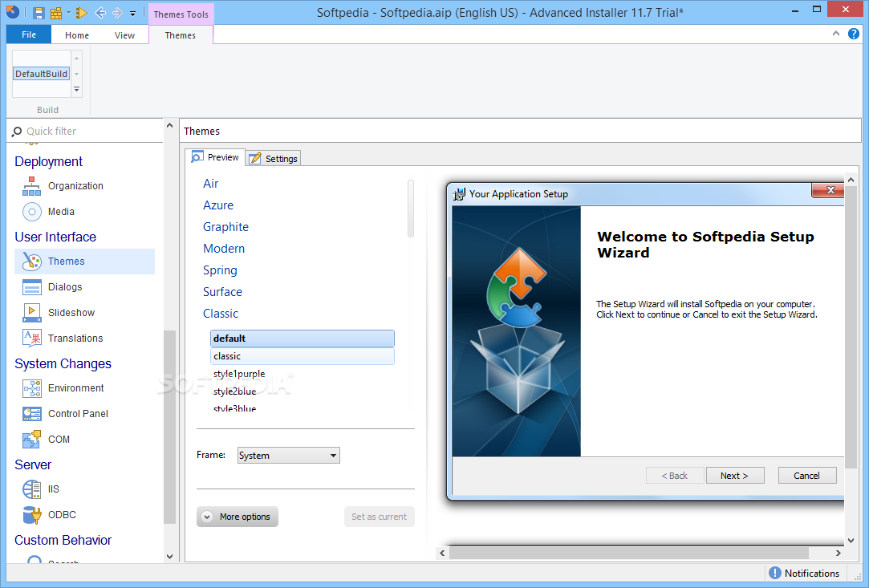Select the Graphite theme
Image resolution: width=869 pixels, height=588 pixels.
(x=225, y=227)
